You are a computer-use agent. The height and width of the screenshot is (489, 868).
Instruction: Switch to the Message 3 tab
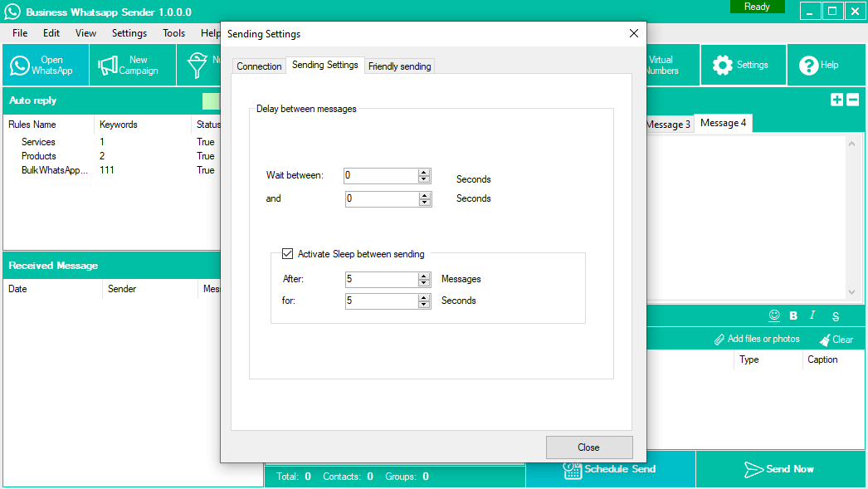coord(670,124)
